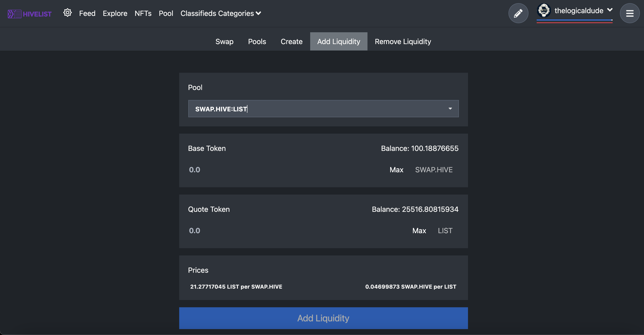Screen dimensions: 644x335
Task: Switch to the Swap tab
Action: point(224,41)
